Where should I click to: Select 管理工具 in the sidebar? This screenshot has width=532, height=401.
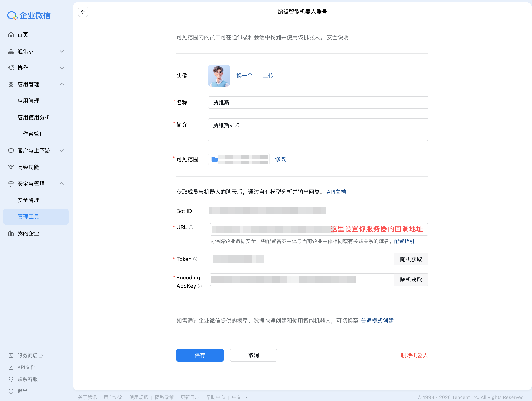pyautogui.click(x=28, y=216)
